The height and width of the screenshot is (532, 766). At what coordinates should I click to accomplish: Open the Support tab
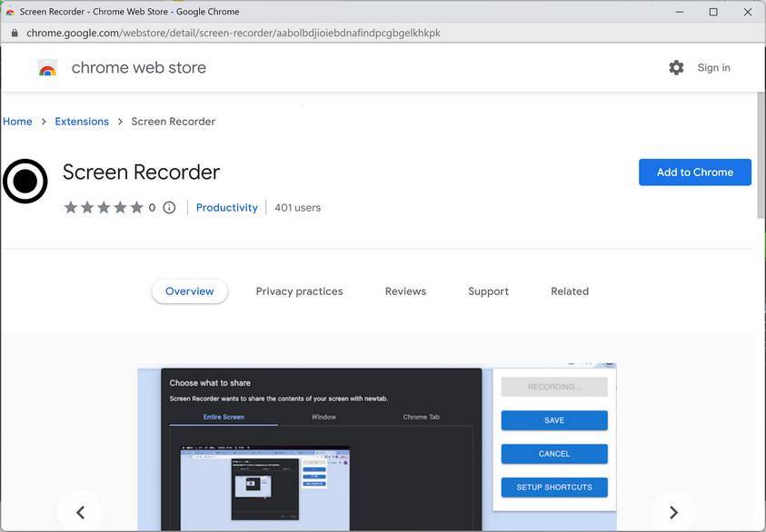(x=489, y=291)
